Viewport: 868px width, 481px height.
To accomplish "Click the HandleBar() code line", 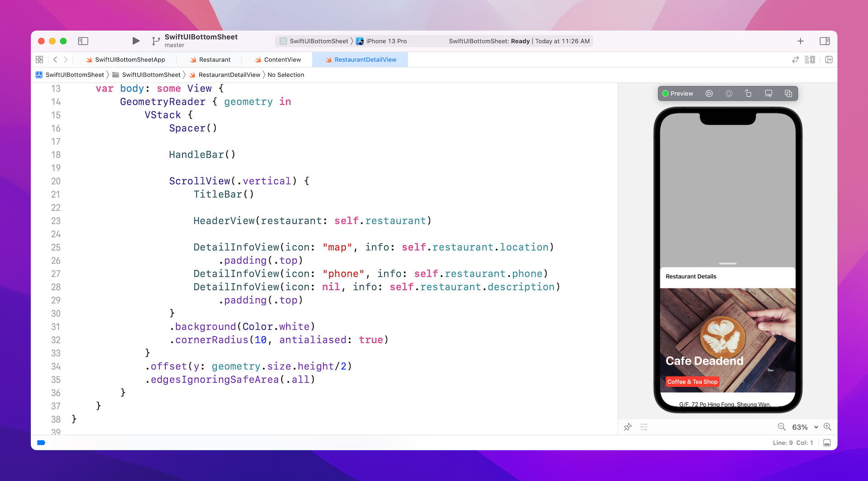I will [x=202, y=155].
